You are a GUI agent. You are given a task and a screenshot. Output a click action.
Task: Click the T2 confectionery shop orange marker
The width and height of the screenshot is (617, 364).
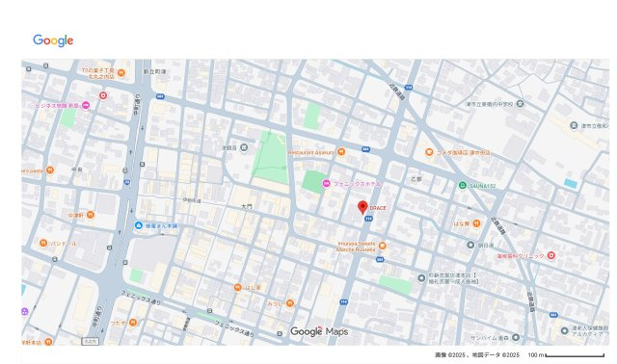coord(121,73)
